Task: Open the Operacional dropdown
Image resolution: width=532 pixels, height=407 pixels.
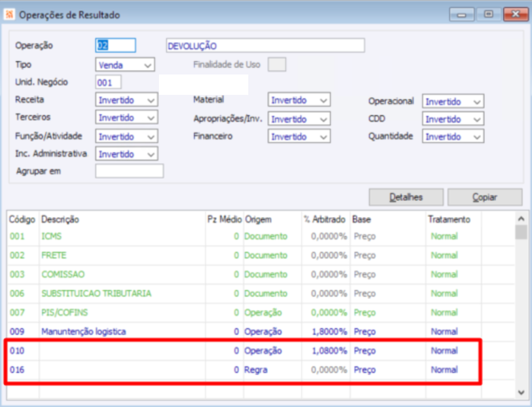Action: [453, 101]
